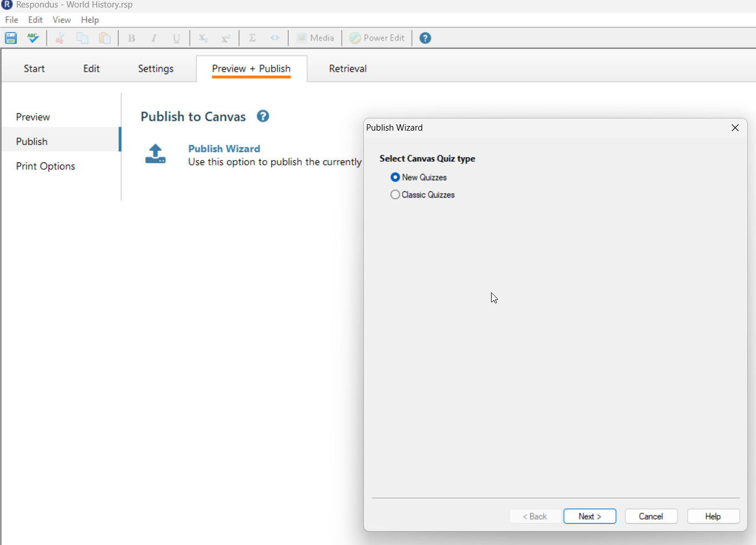The height and width of the screenshot is (545, 756).
Task: Click the Publish to Canvas help icon
Action: (263, 116)
